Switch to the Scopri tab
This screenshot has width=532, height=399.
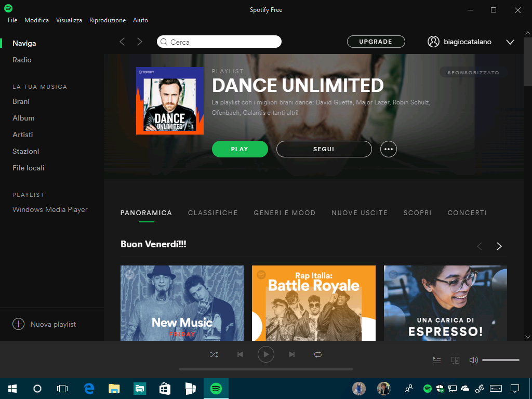(x=417, y=212)
